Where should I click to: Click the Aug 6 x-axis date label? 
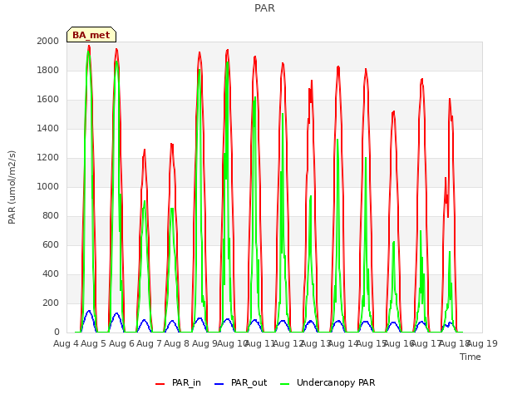click(x=122, y=343)
